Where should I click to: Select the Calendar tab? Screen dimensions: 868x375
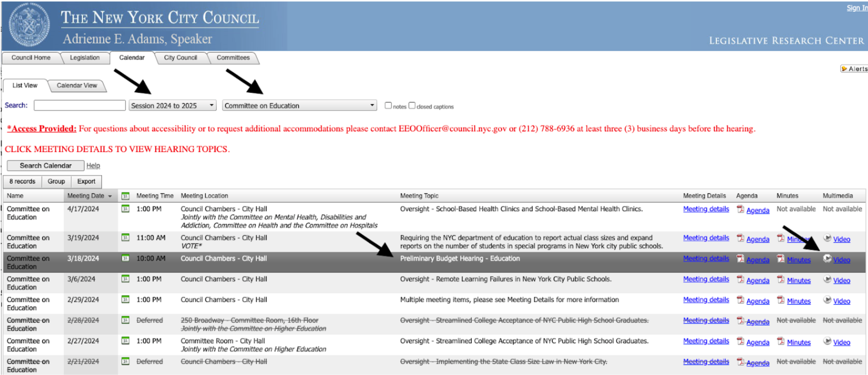(x=132, y=58)
